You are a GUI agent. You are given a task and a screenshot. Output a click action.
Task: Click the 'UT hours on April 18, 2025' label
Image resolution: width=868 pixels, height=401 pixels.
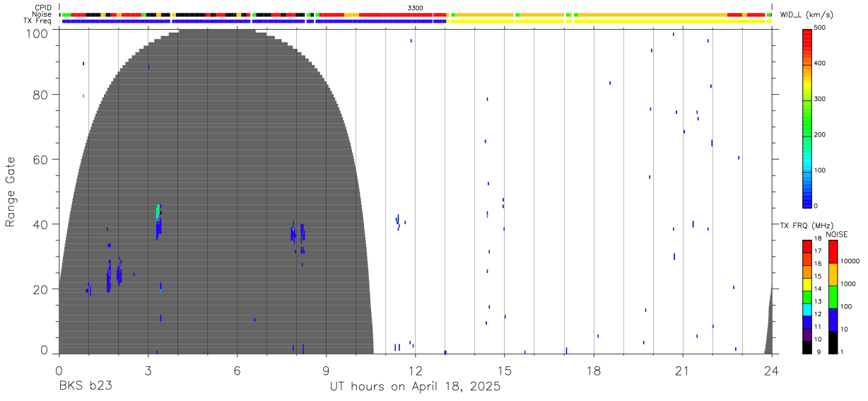tap(415, 387)
